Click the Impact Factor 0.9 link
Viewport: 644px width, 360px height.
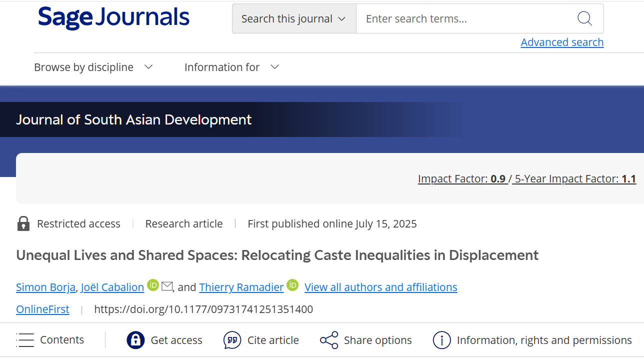pos(461,179)
